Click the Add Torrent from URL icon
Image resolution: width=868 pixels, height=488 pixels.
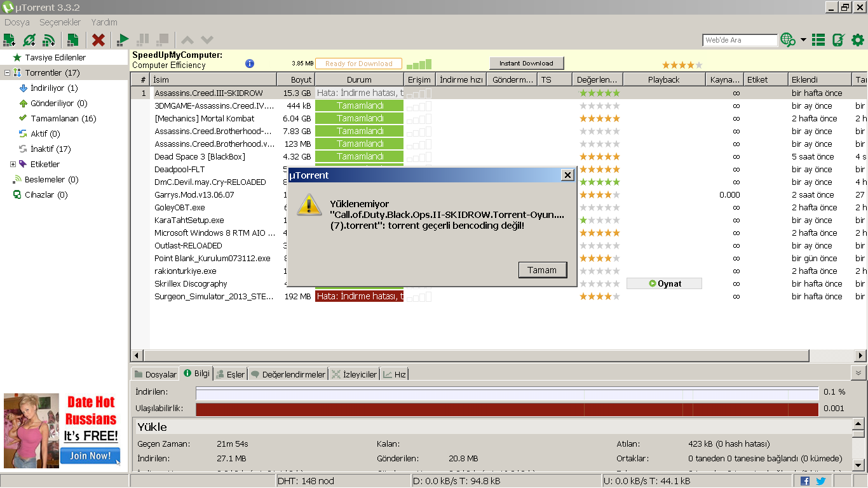(x=29, y=40)
